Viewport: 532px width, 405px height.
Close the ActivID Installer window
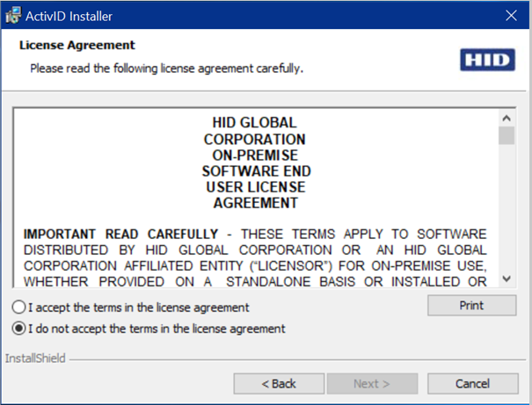pos(511,16)
